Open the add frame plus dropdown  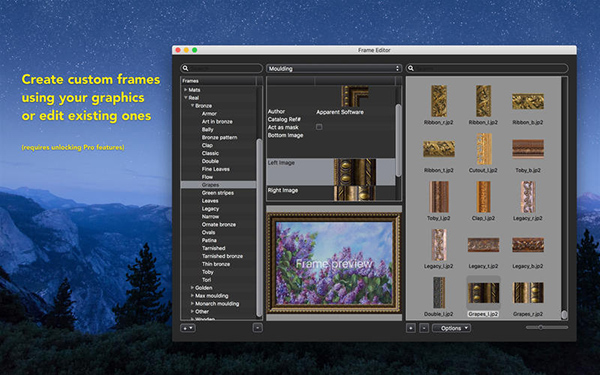click(188, 328)
